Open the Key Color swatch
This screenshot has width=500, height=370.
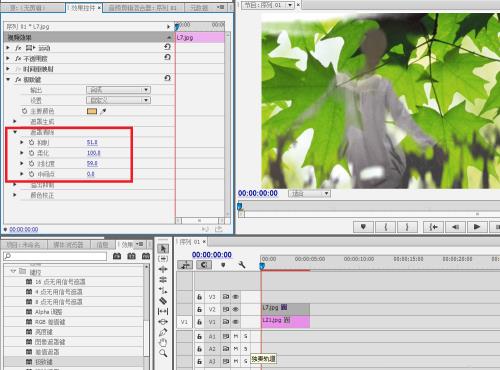(92, 111)
